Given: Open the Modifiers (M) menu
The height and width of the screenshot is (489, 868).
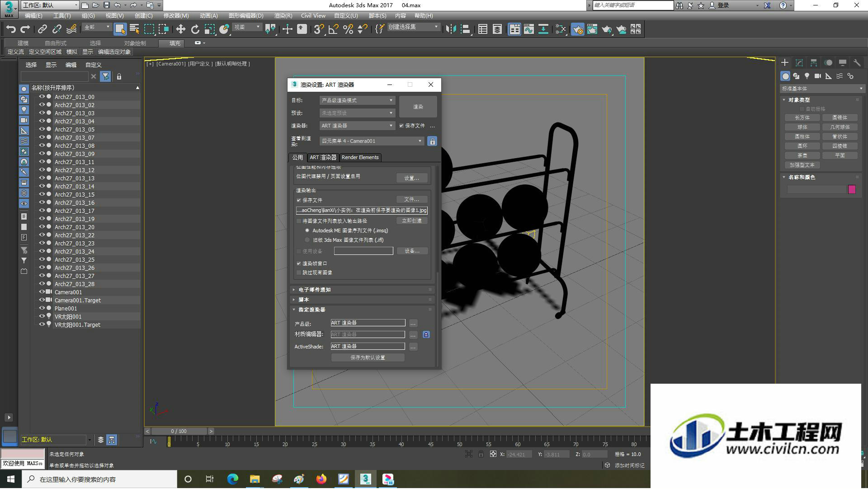Looking at the screenshot, I should [x=176, y=16].
